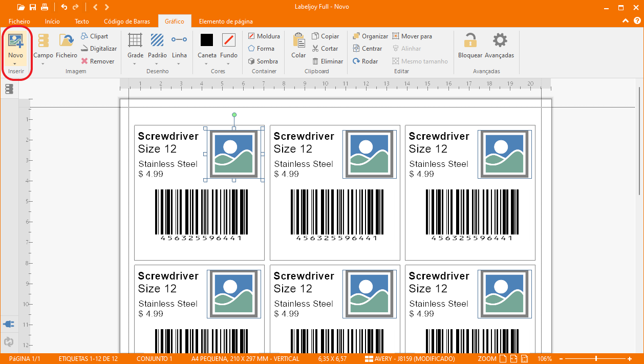Click the zoom whole page icon
The height and width of the screenshot is (364, 644).
tap(503, 358)
